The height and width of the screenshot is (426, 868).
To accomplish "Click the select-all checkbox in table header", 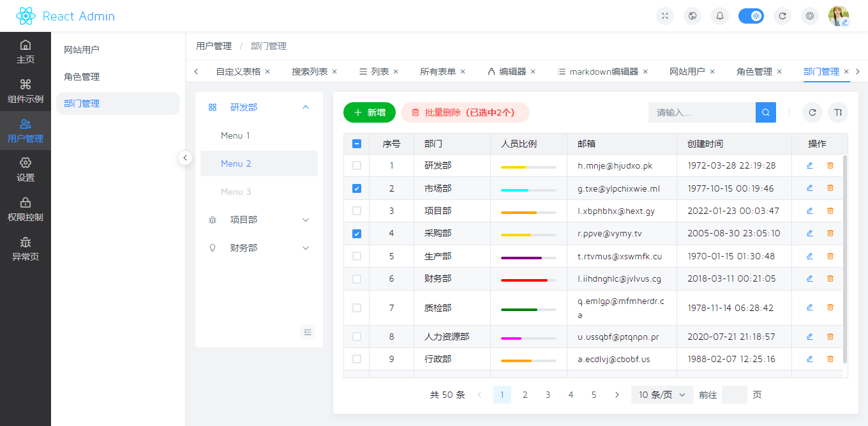I will pyautogui.click(x=356, y=144).
